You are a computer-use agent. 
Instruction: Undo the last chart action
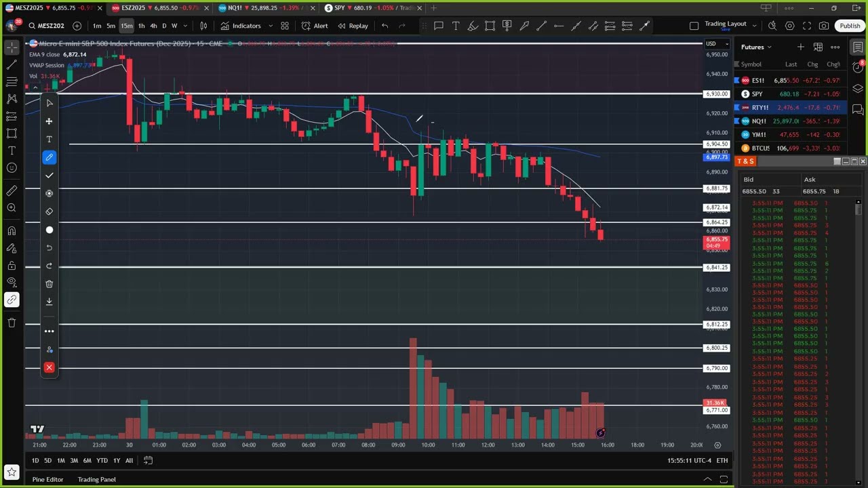pyautogui.click(x=384, y=26)
